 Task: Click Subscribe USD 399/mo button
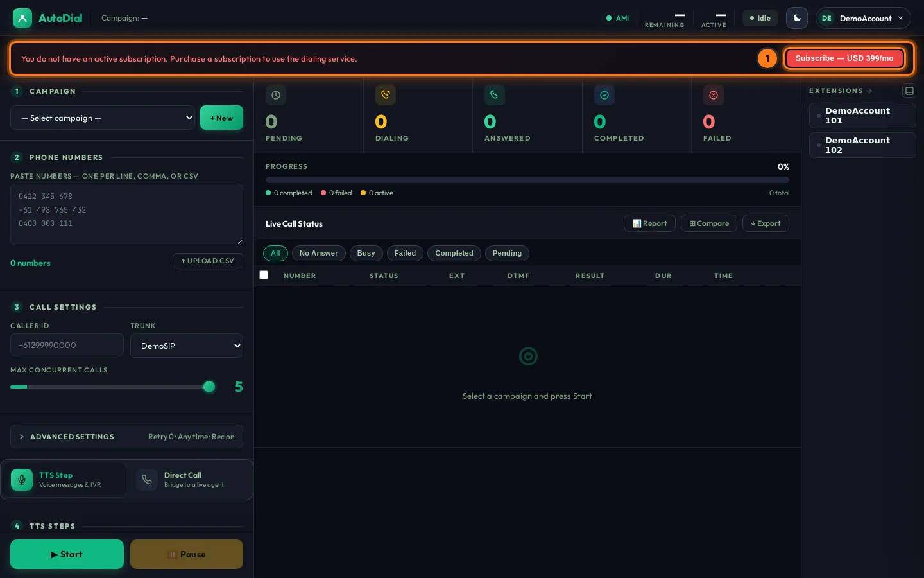[x=844, y=58]
